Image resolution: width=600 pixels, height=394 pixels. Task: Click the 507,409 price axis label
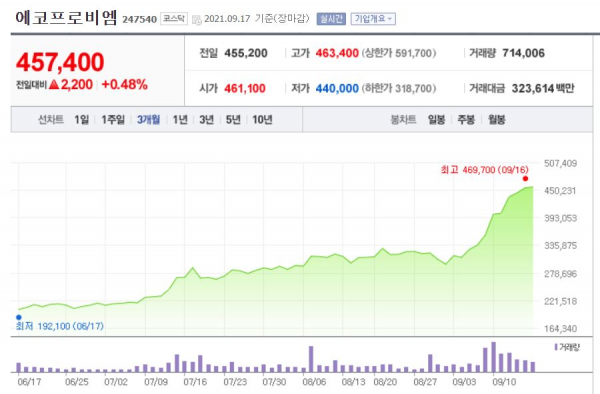point(561,163)
